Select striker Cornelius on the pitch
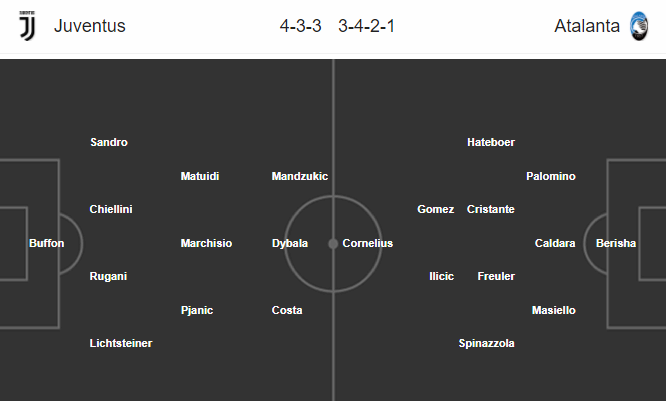Image resolution: width=666 pixels, height=401 pixels. click(x=368, y=243)
